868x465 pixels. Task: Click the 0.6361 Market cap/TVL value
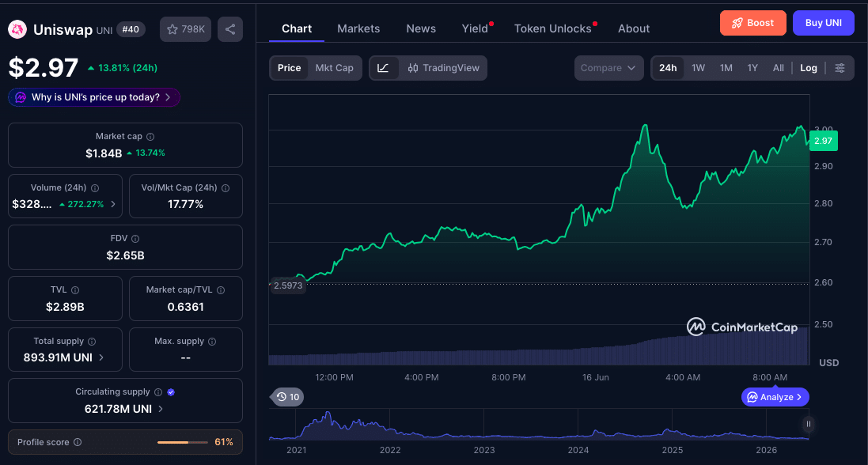point(185,307)
